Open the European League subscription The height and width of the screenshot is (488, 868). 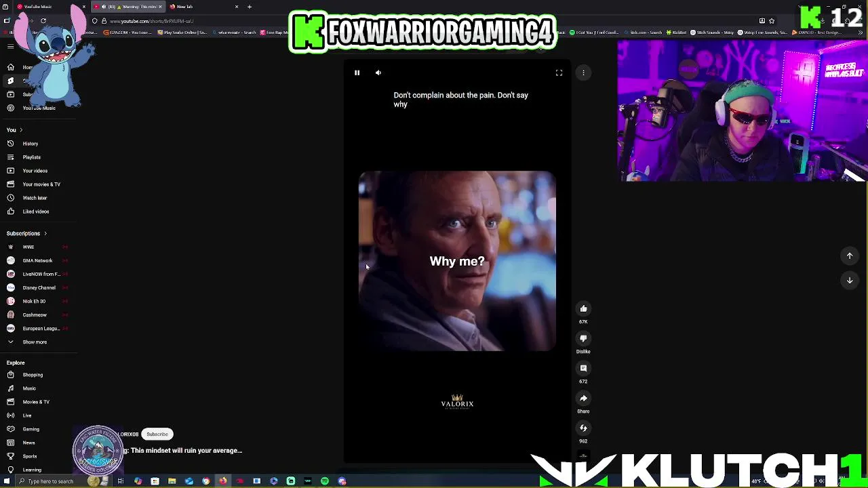tap(41, 328)
